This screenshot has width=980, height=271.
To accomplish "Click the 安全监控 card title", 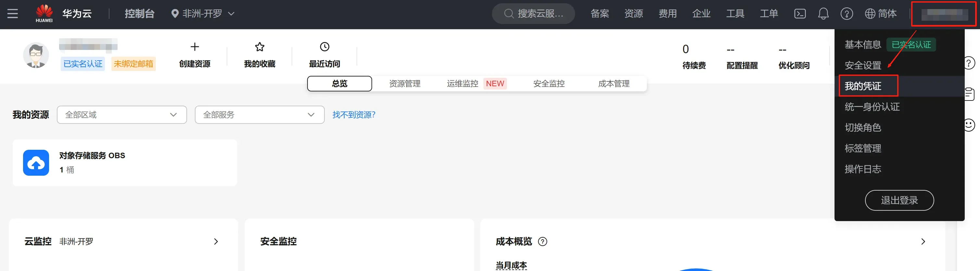I will (x=279, y=242).
